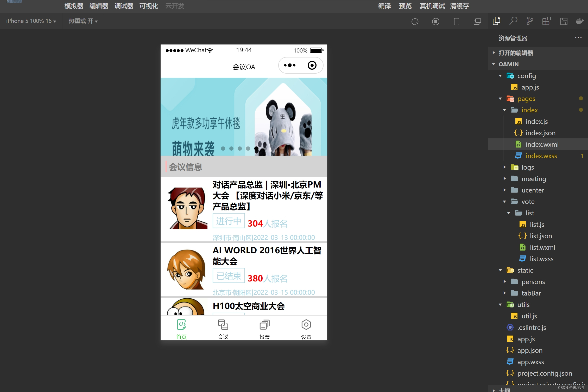Click the detach simulator window icon
Screen dimensions: 588x392
coord(477,22)
